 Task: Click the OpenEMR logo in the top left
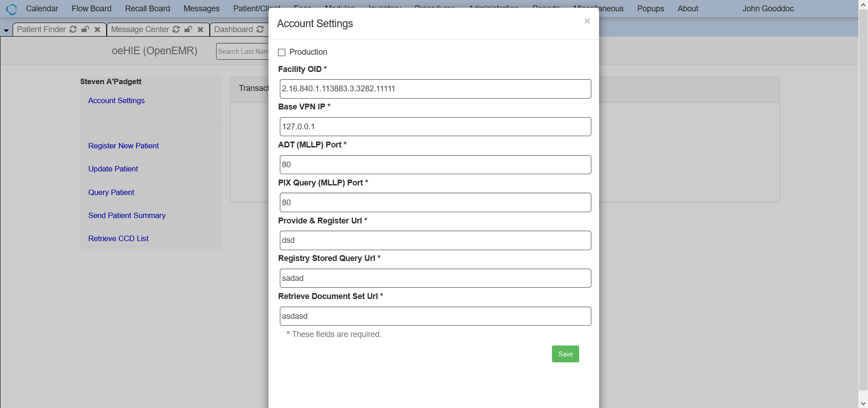11,9
